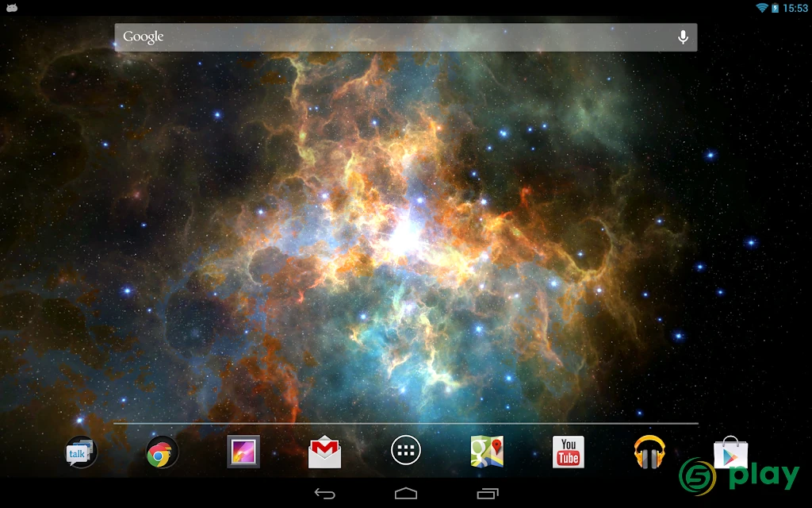Open the all apps drawer

[x=406, y=451]
